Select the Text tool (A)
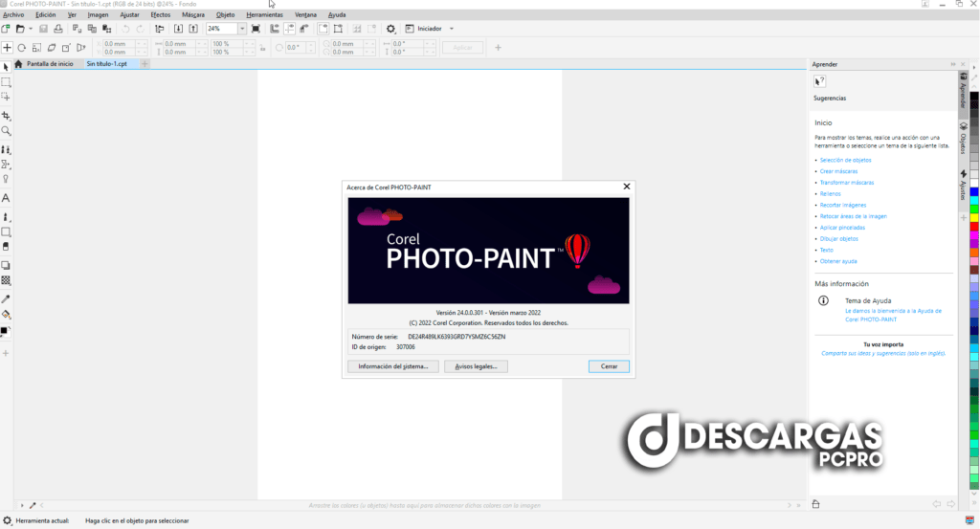 [6, 198]
